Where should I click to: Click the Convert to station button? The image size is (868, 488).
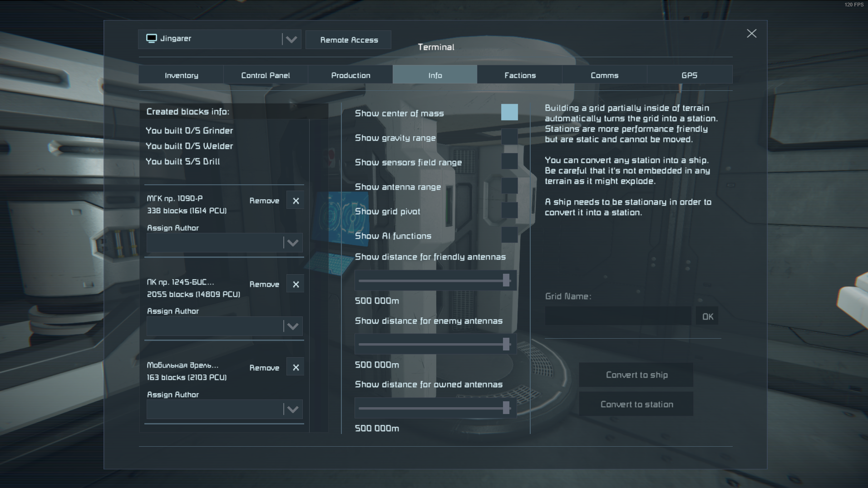[636, 404]
